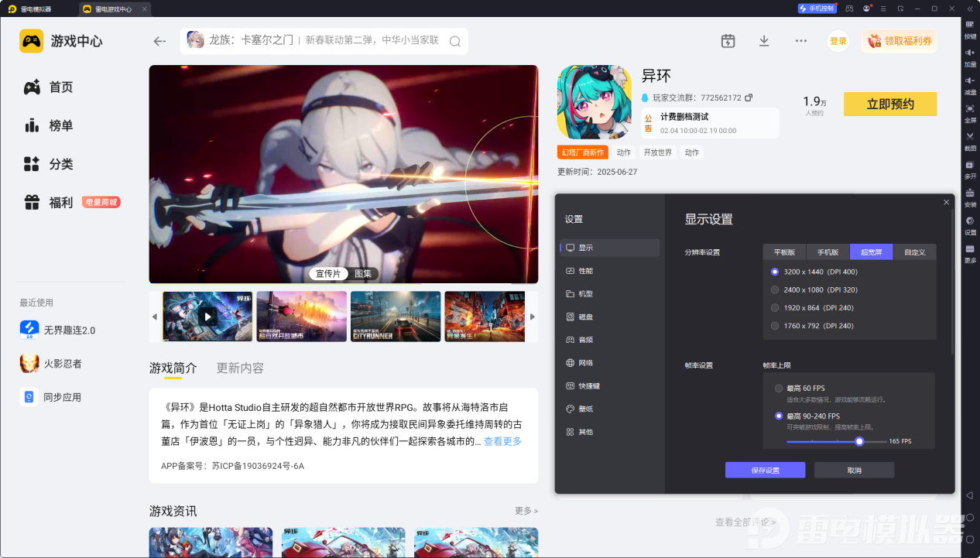The image size is (980, 558).
Task: Open user account icon in title bar
Action: point(866,8)
